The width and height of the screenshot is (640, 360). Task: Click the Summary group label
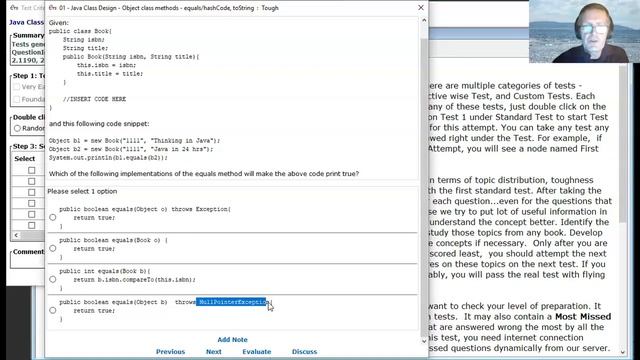click(x=28, y=36)
